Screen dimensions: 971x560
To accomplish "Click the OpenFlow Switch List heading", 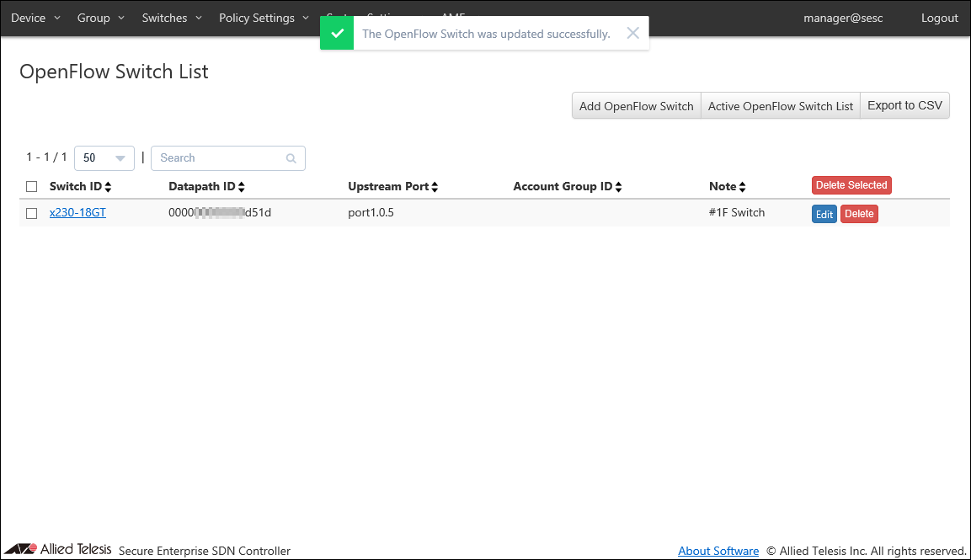I will pyautogui.click(x=114, y=72).
